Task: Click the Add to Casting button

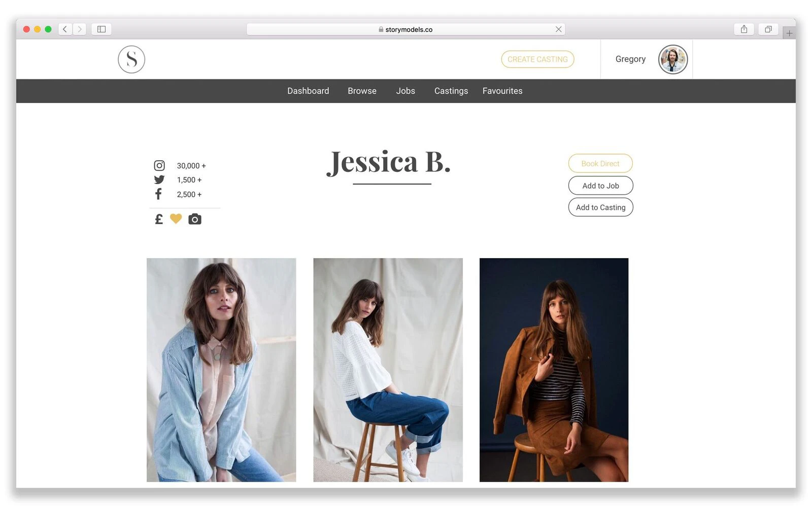Action: [x=600, y=207]
